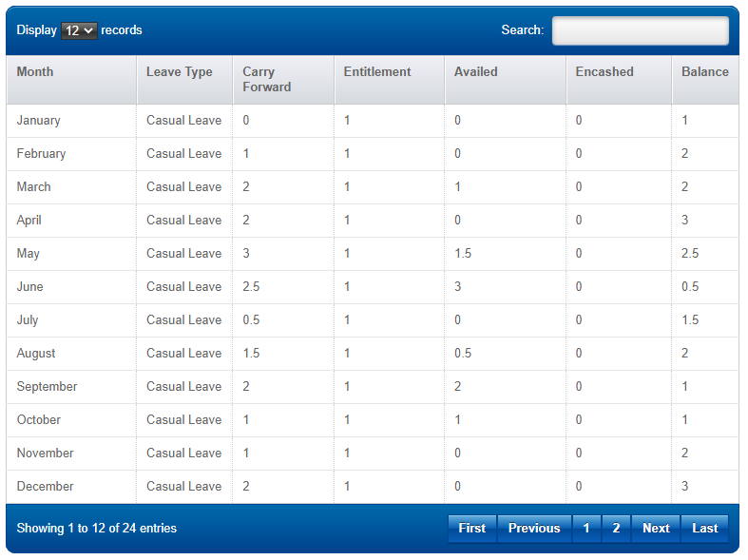Select page 1 in pagination
Image resolution: width=748 pixels, height=560 pixels.
point(586,528)
